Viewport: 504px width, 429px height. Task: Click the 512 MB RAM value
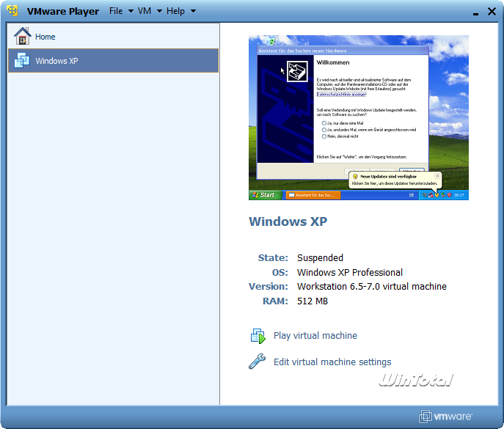313,301
